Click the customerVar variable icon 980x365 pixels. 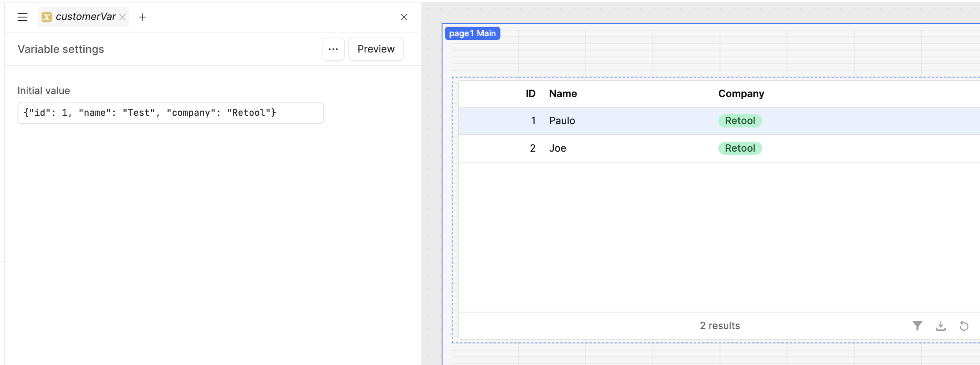(x=47, y=17)
